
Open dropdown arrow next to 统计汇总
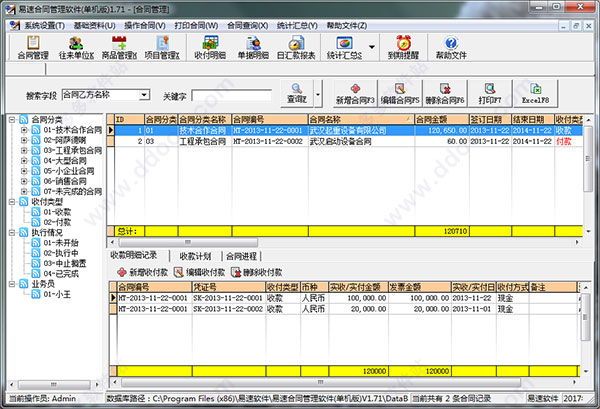pyautogui.click(x=372, y=47)
